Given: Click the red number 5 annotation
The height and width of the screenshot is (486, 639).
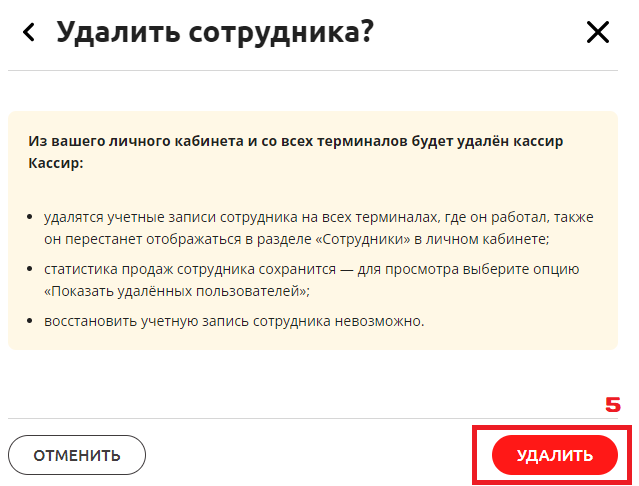Looking at the screenshot, I should [613, 405].
